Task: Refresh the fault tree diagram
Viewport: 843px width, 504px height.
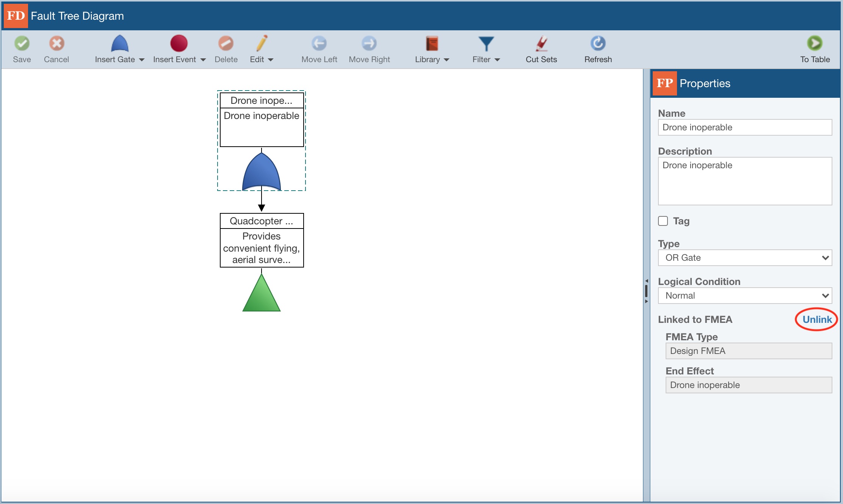Action: point(598,49)
